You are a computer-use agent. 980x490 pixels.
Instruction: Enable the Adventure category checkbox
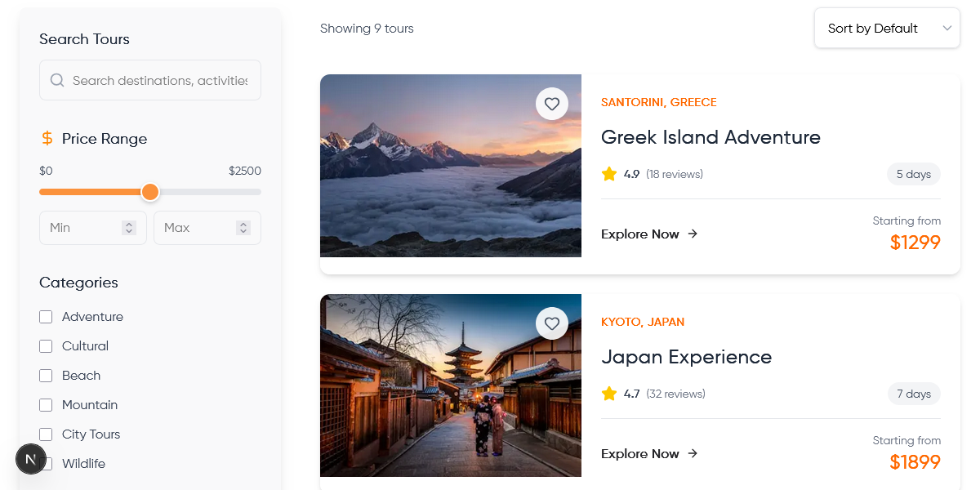click(x=46, y=317)
